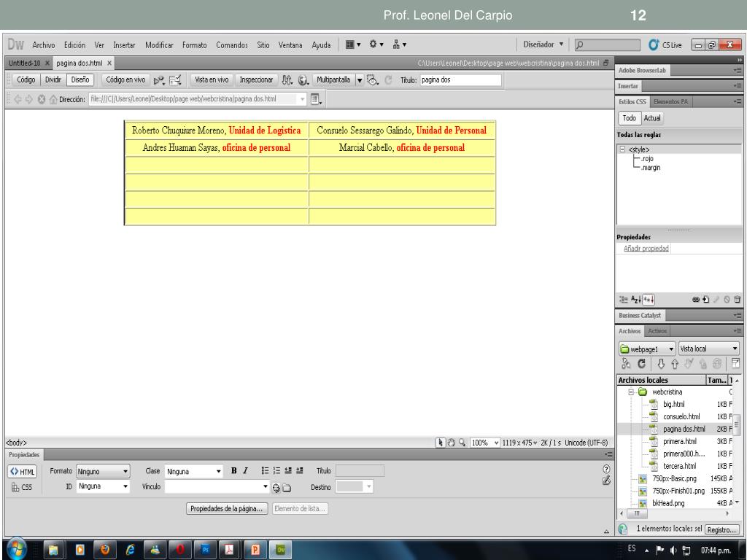
Task: Show CSS properties in list view (A-Z icon)
Action: (x=636, y=300)
